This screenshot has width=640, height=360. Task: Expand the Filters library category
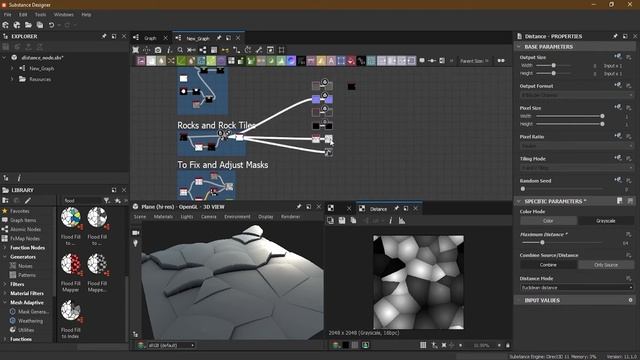pos(4,284)
